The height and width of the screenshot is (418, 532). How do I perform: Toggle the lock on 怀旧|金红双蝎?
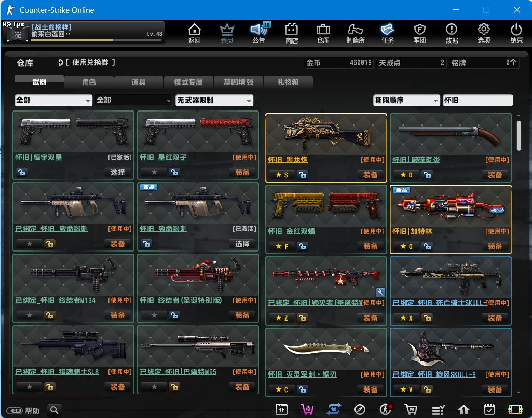point(303,246)
